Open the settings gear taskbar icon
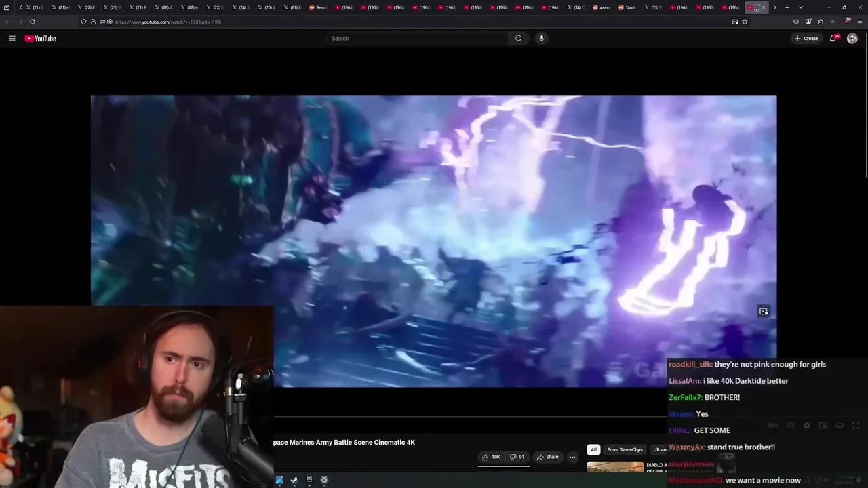The image size is (868, 488). 324,480
